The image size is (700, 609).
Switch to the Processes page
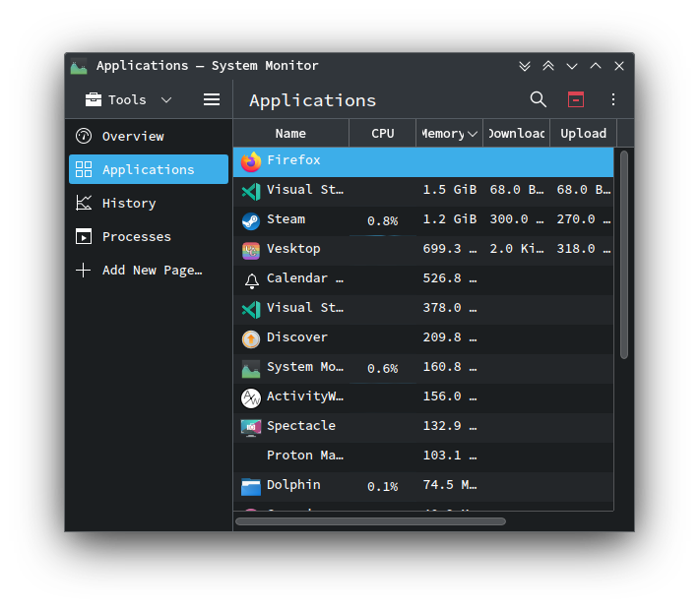[149, 236]
